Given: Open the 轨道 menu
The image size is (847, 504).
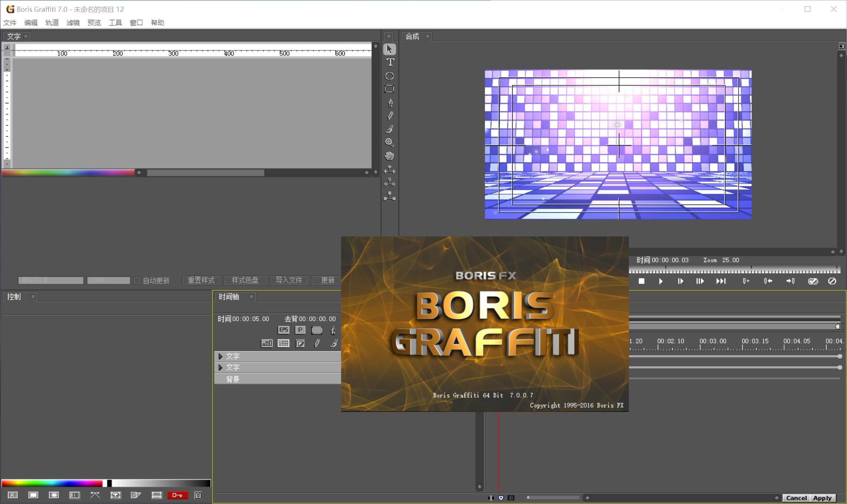Looking at the screenshot, I should click(52, 23).
